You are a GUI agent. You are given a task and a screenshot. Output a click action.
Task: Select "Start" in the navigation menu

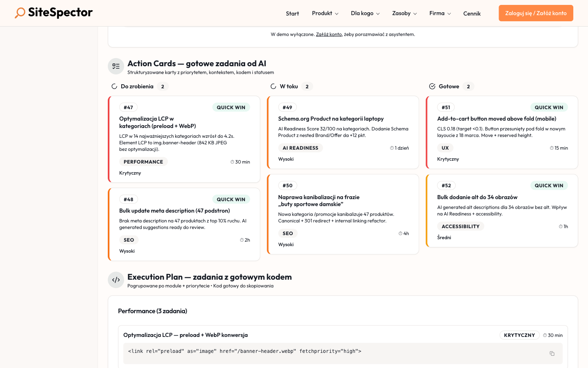click(292, 13)
